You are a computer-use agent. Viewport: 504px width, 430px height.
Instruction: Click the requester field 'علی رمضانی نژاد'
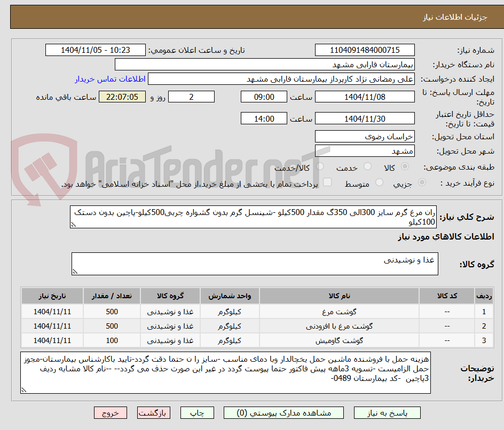point(281,79)
